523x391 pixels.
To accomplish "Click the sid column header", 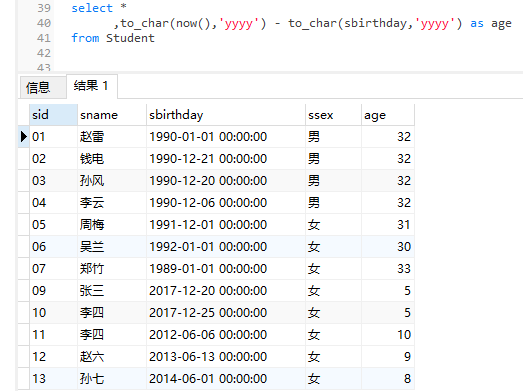I will (x=53, y=115).
